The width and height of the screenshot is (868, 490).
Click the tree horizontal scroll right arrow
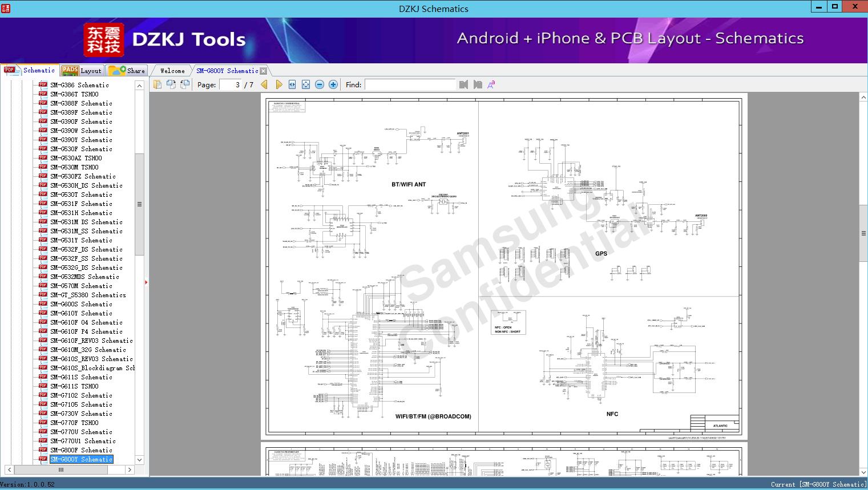tap(130, 470)
